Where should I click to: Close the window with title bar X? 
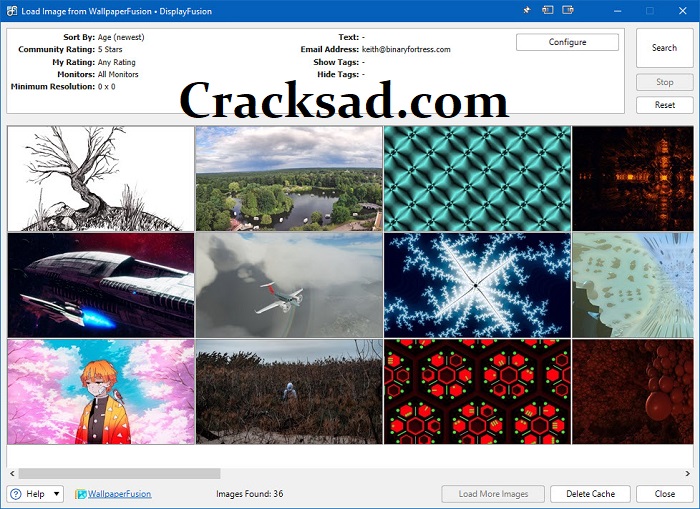[683, 11]
